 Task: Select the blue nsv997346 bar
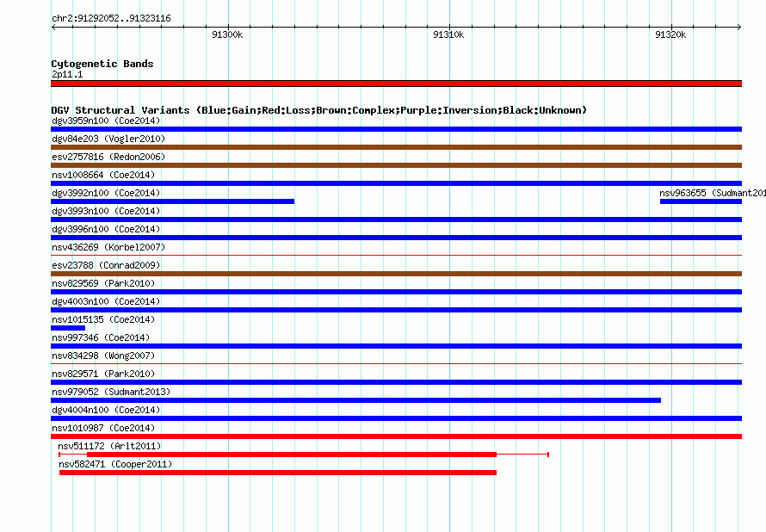tap(396, 346)
